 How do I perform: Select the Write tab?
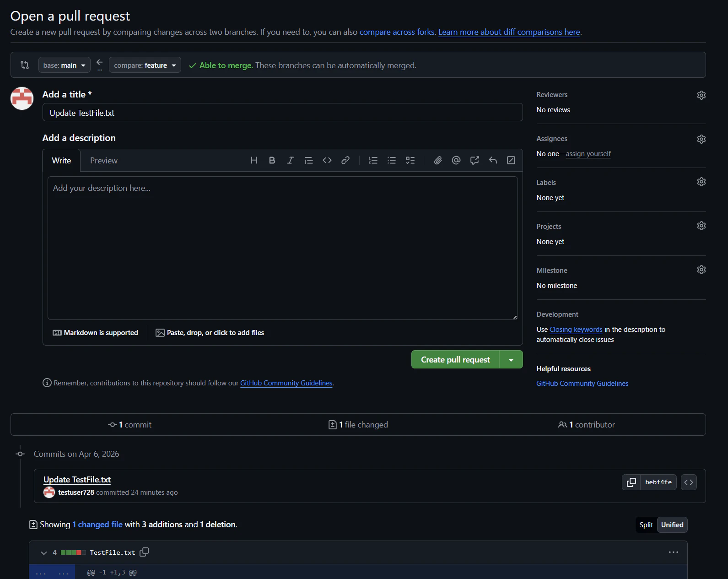61,161
